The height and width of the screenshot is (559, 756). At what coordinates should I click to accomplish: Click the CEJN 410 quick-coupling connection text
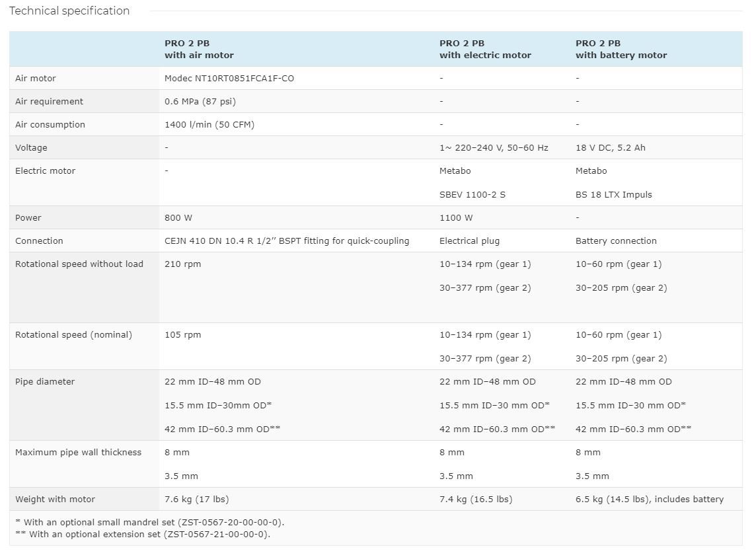tap(287, 241)
